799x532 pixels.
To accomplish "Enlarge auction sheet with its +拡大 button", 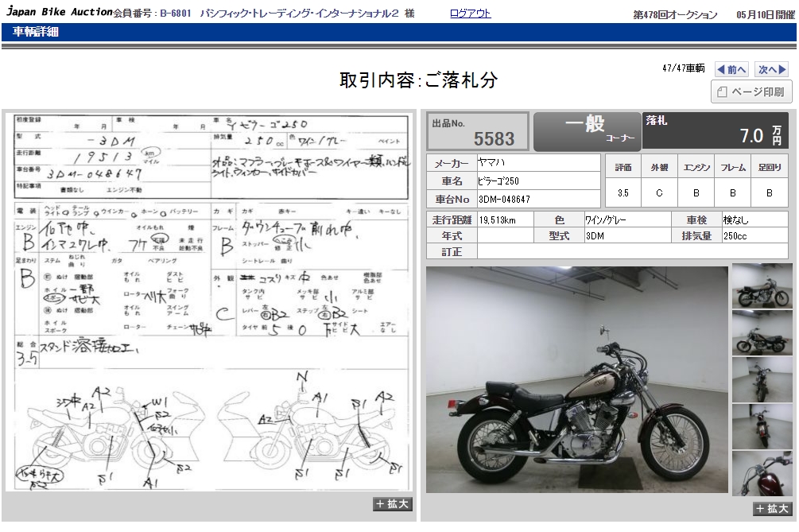I will (392, 504).
